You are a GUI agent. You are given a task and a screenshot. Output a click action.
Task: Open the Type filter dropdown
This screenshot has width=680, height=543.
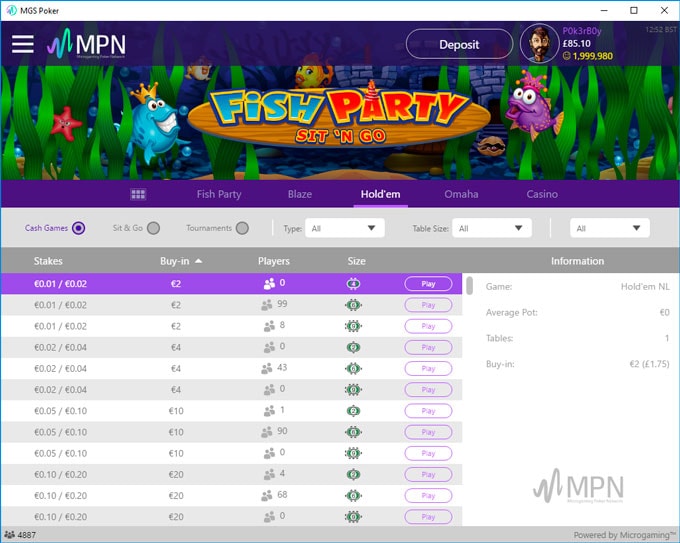[x=344, y=228]
